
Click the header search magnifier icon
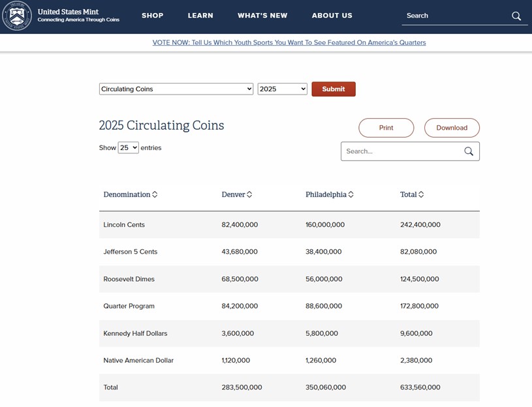pyautogui.click(x=516, y=16)
